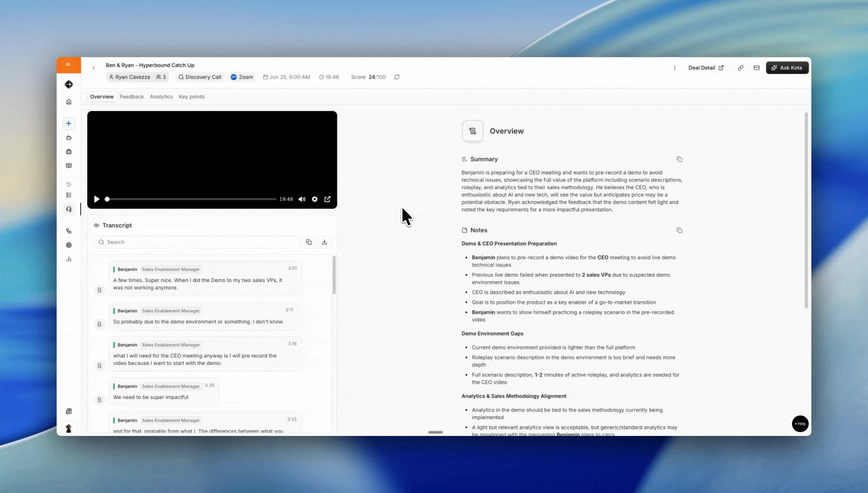Open the news page icon near sidebar bottom
This screenshot has height=493, width=868.
coord(69,411)
